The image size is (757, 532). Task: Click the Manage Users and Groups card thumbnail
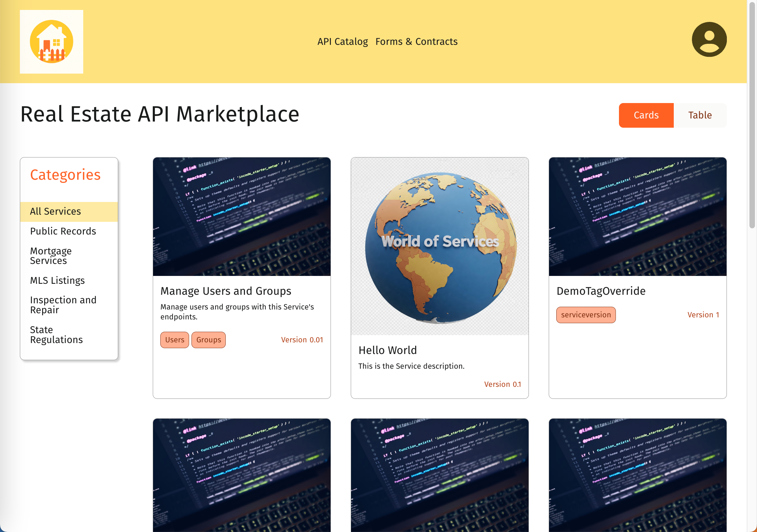click(241, 216)
